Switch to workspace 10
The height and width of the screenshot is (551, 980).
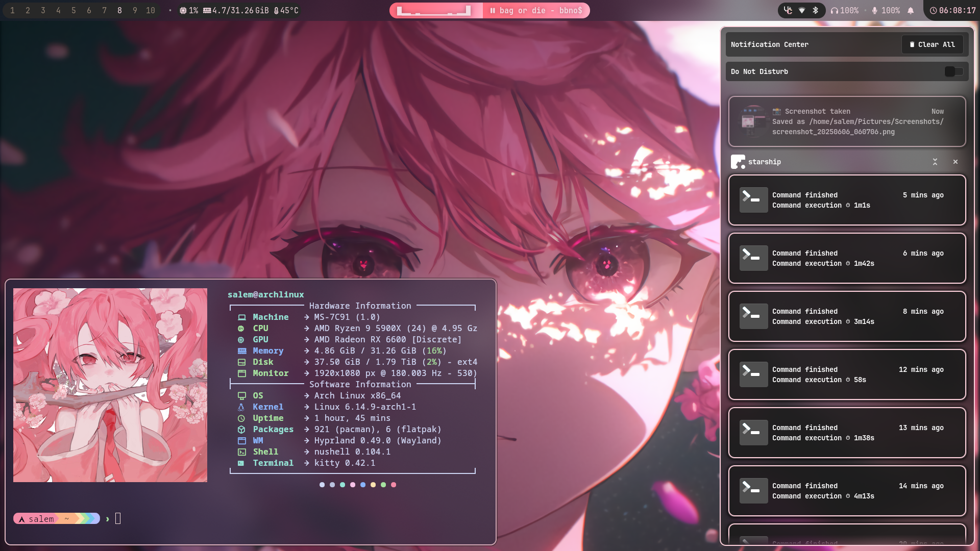point(150,10)
